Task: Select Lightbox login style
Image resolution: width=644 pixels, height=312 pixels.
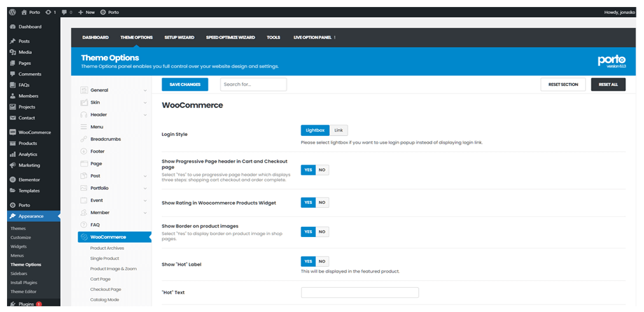Action: (x=315, y=130)
